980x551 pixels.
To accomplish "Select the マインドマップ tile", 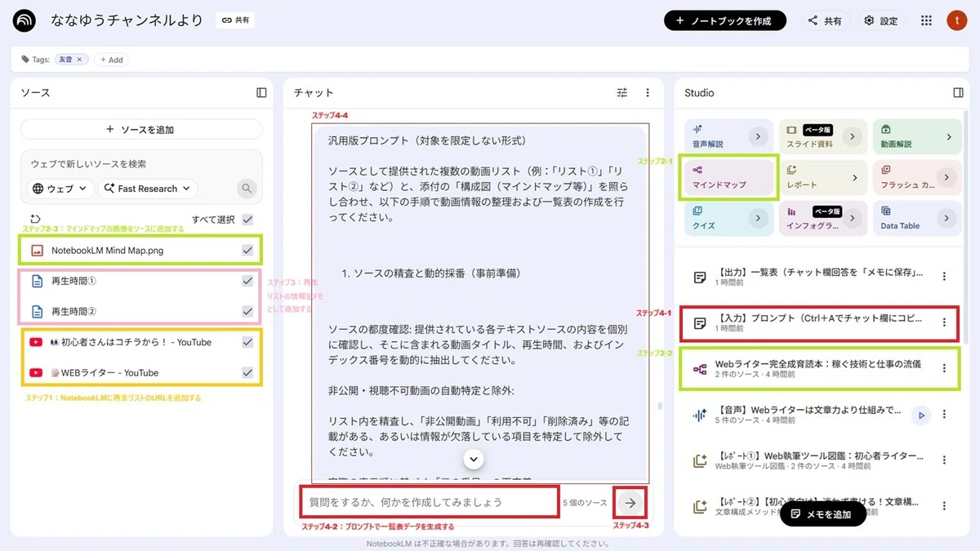I will click(x=728, y=177).
